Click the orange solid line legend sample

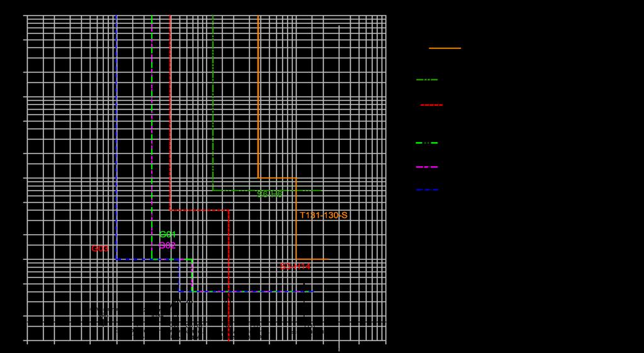coord(445,48)
